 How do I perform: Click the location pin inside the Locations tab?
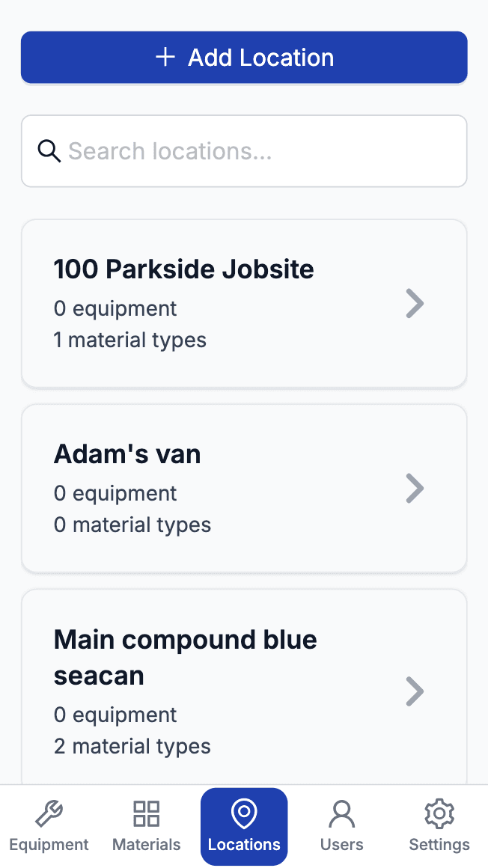pos(244,813)
